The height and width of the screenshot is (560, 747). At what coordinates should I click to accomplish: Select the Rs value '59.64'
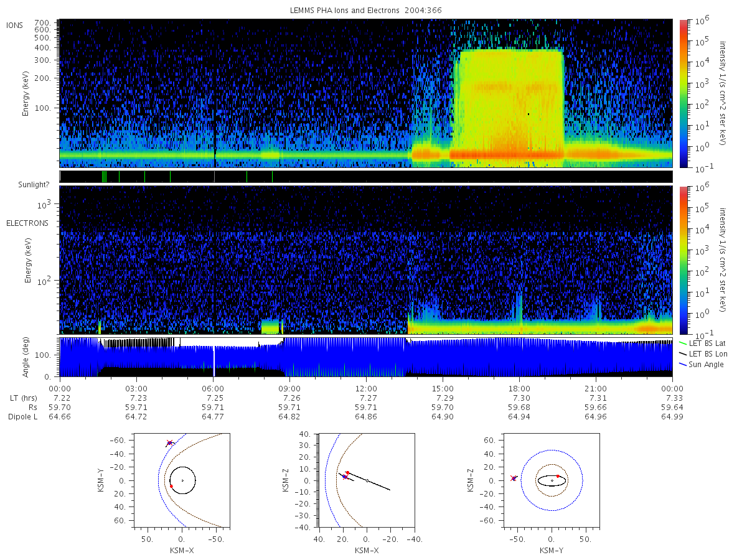pos(672,407)
